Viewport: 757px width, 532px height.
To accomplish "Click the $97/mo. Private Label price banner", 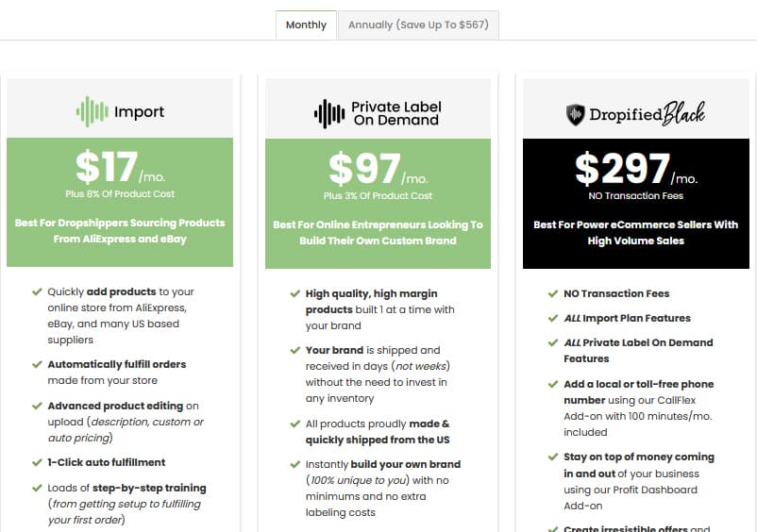I will 378,204.
